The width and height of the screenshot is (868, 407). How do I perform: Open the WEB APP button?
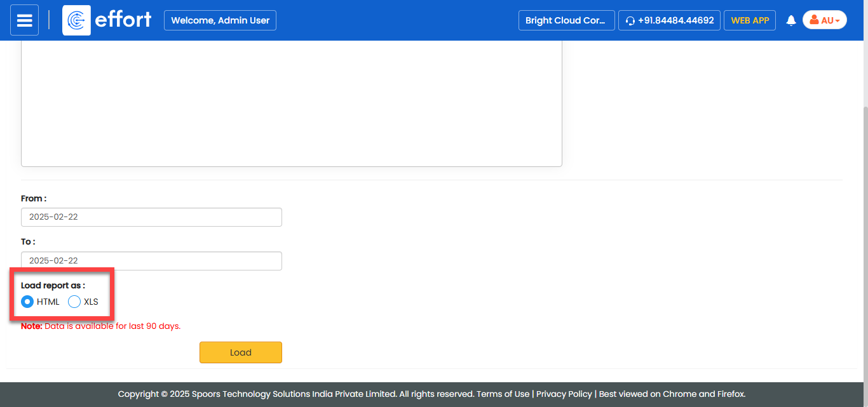click(750, 20)
